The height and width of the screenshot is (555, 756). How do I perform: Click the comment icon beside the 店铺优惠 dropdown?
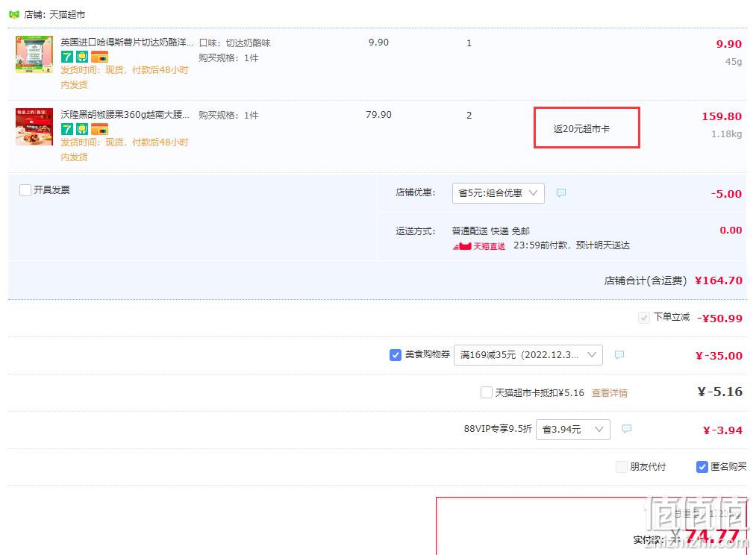pos(560,192)
